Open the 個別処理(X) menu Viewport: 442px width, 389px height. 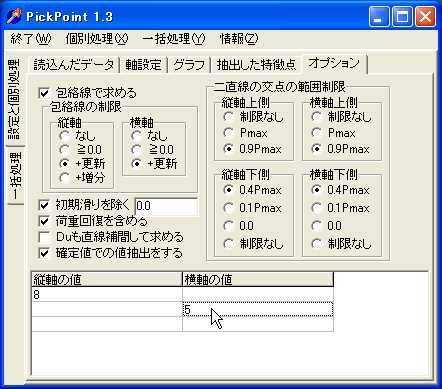[x=96, y=39]
